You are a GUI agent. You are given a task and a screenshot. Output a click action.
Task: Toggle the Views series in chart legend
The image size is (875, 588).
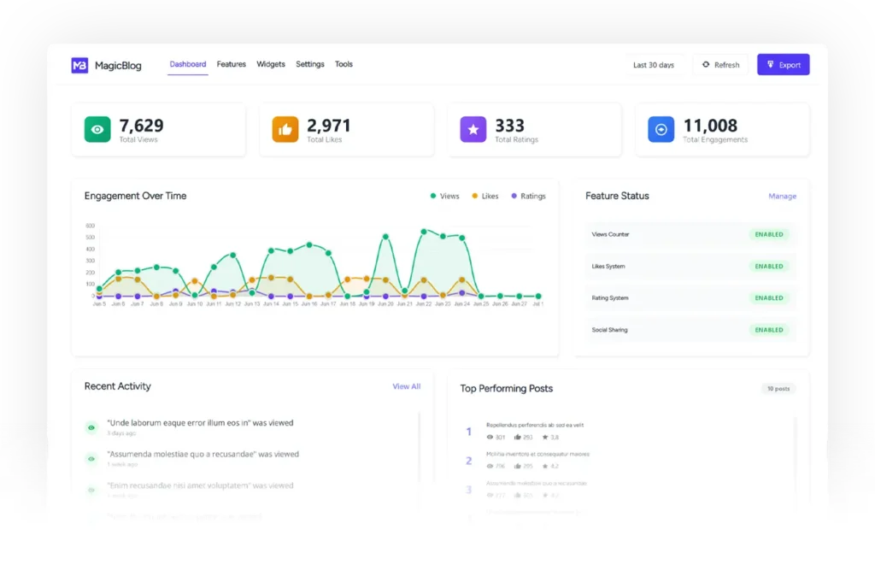click(444, 197)
